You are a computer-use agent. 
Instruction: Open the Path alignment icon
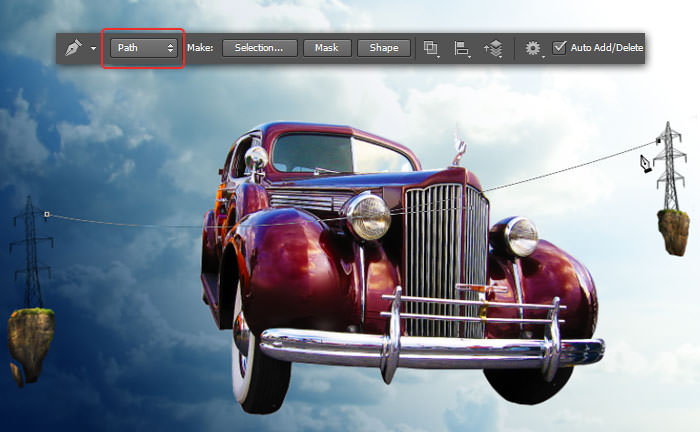462,48
